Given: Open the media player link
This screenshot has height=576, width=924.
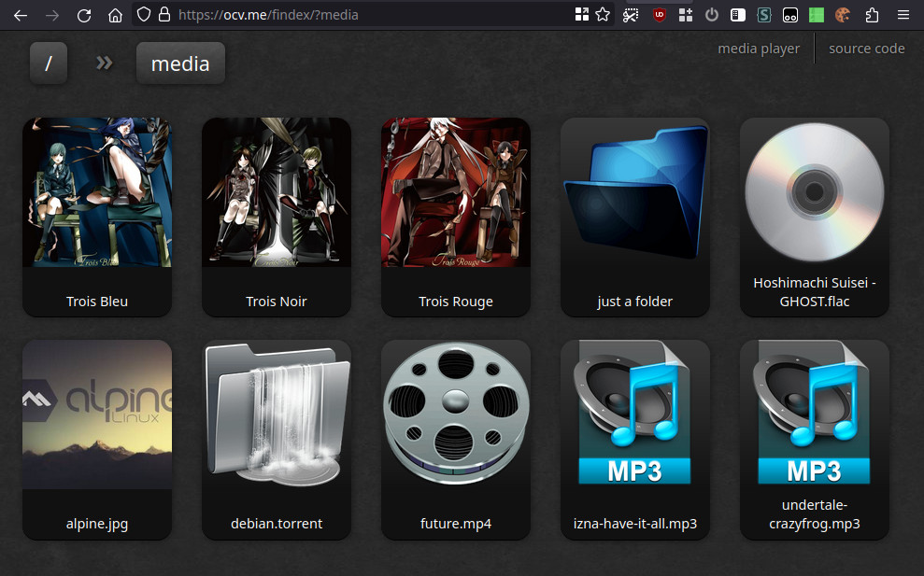Looking at the screenshot, I should (759, 49).
